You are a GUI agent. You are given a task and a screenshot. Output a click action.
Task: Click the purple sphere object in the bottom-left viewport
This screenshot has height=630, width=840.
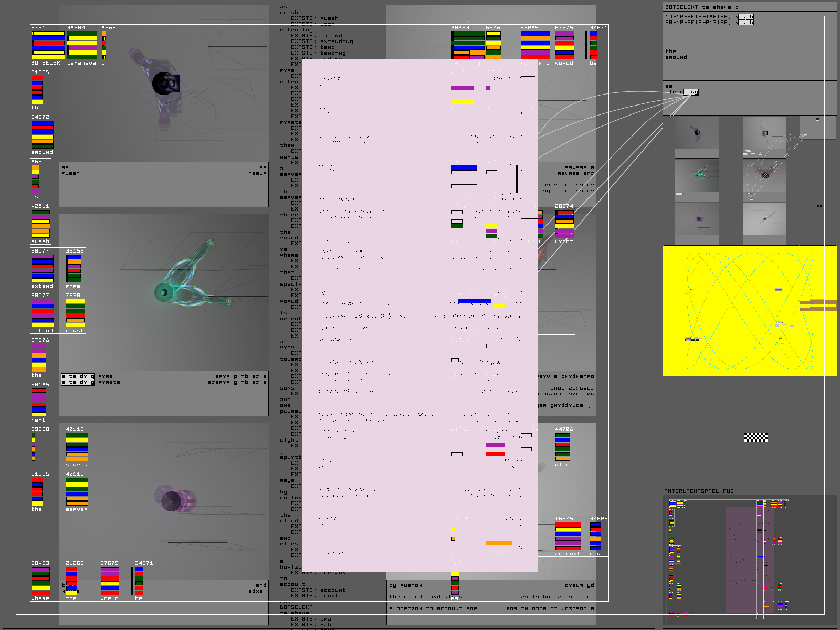(x=173, y=500)
